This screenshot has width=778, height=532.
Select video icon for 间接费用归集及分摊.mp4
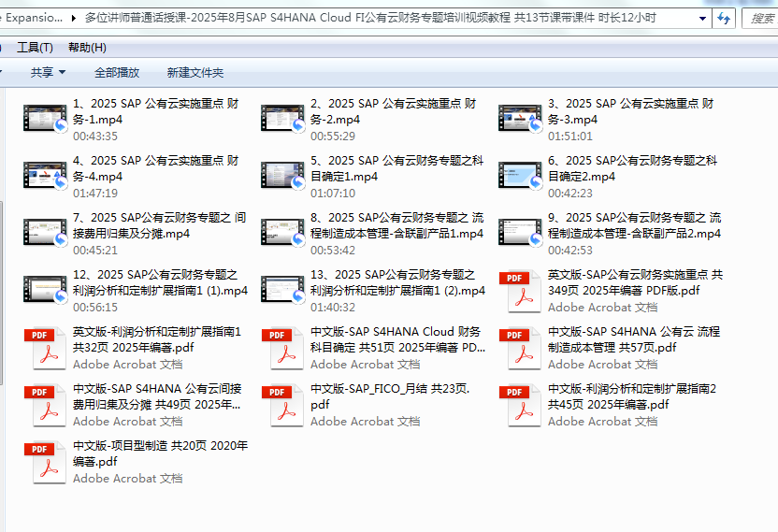[46, 233]
